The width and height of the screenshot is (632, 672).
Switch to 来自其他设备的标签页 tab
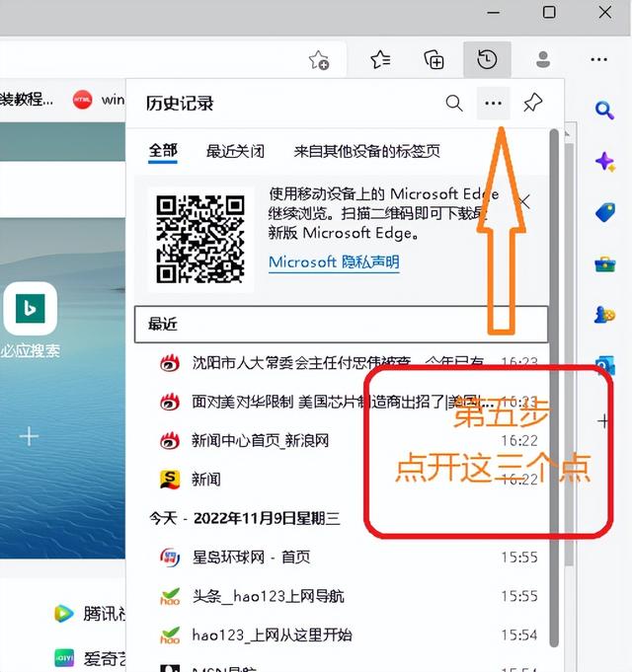tap(366, 151)
